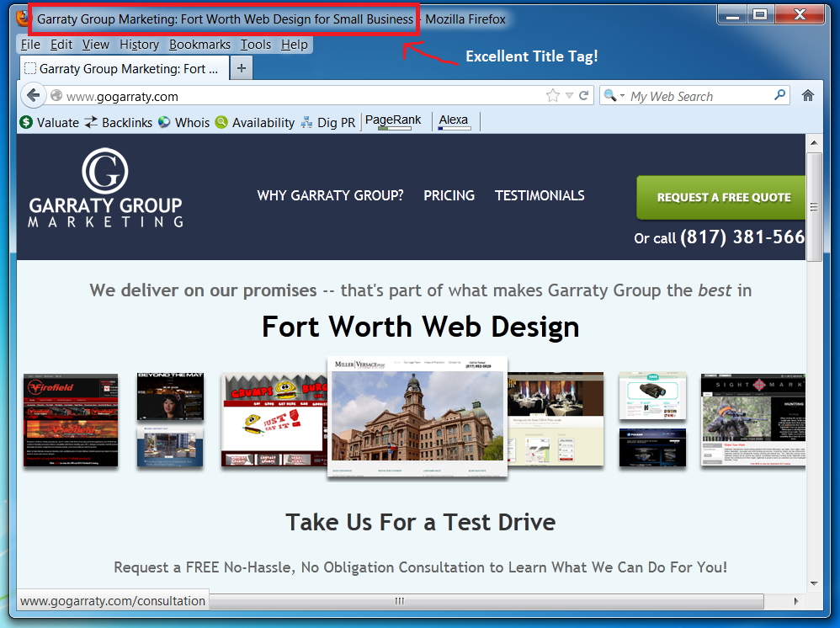The width and height of the screenshot is (840, 628).
Task: Open the Pricing page link
Action: pyautogui.click(x=449, y=195)
